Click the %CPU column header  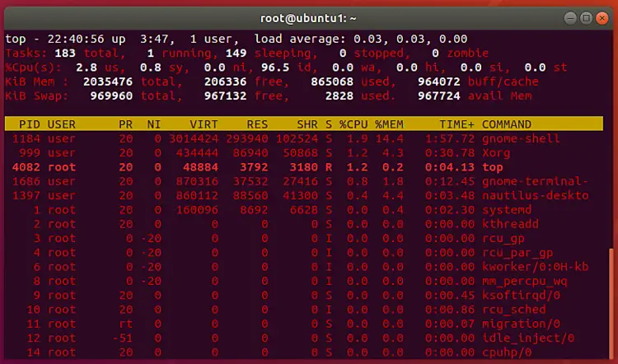click(x=354, y=124)
